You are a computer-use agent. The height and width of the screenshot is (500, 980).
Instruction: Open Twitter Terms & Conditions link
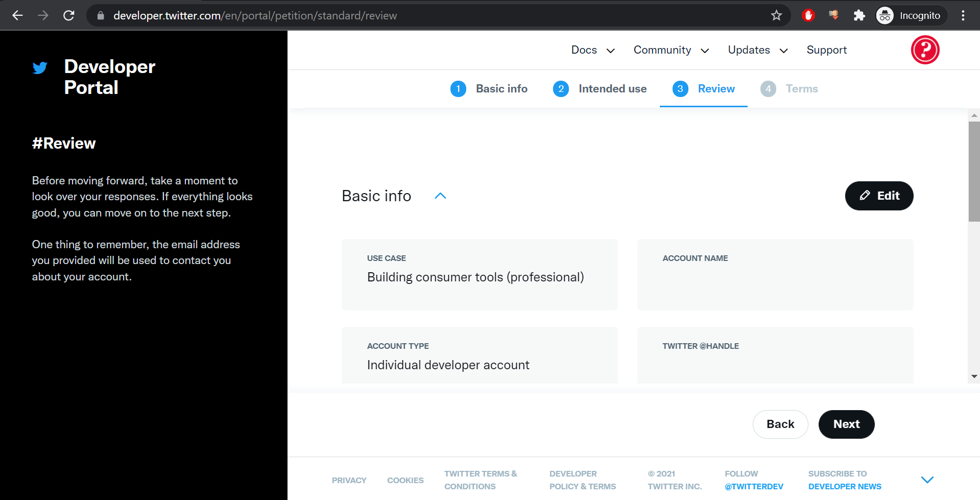click(481, 480)
